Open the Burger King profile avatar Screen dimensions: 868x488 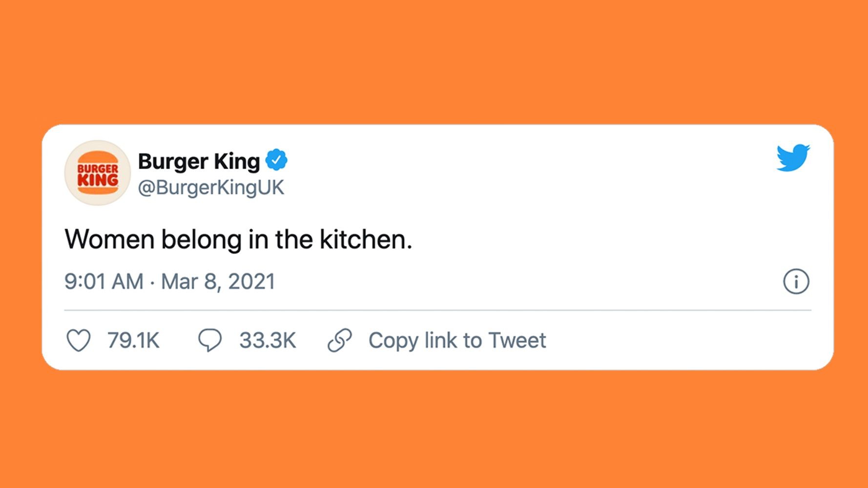click(98, 173)
